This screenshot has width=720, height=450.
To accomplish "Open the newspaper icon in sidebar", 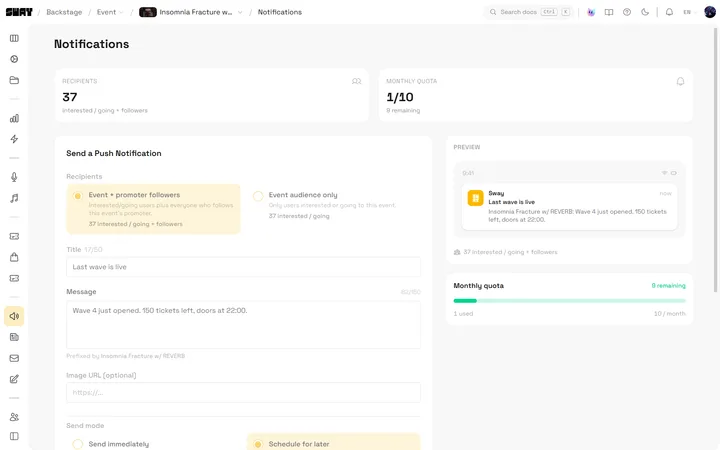I will [14, 337].
